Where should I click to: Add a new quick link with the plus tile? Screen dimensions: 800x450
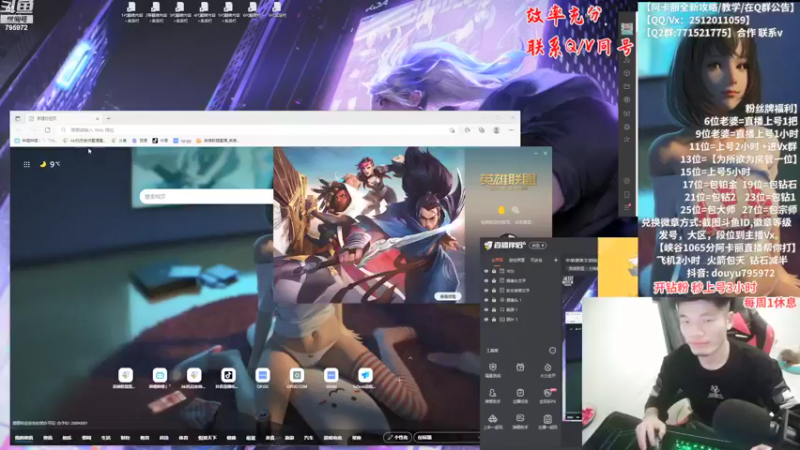399,379
